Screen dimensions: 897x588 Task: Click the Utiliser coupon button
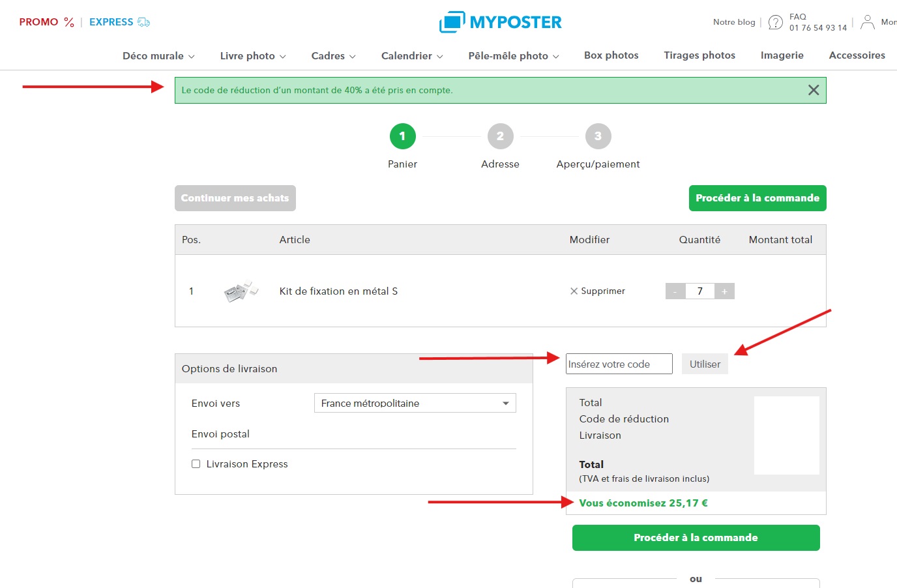(705, 364)
